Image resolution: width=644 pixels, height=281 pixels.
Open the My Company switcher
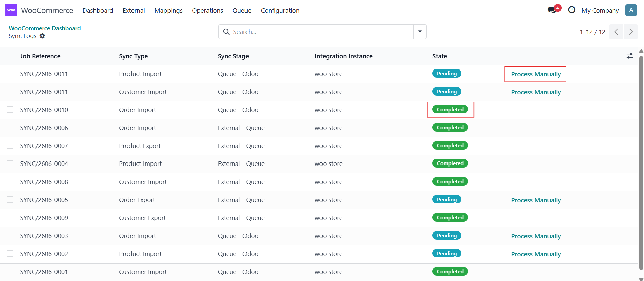600,10
